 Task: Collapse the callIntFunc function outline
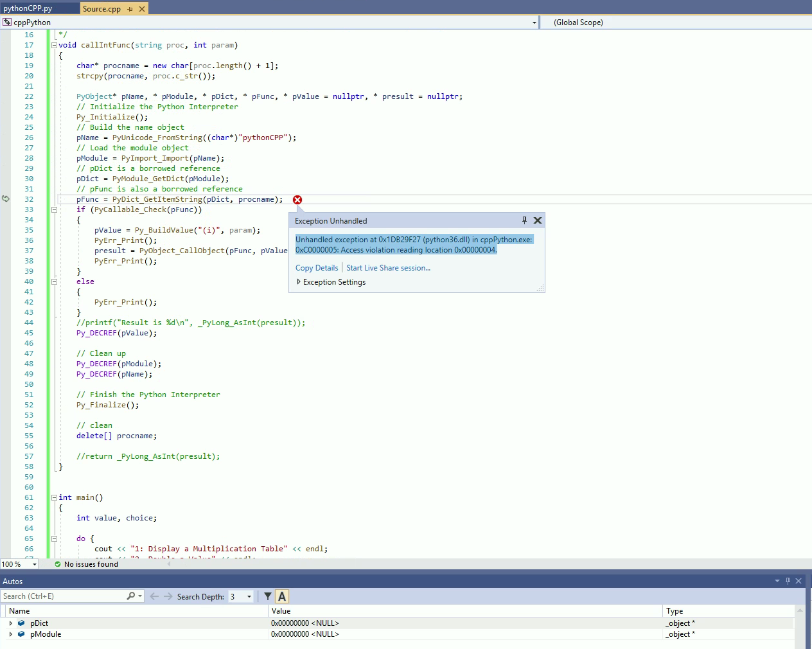click(x=54, y=45)
